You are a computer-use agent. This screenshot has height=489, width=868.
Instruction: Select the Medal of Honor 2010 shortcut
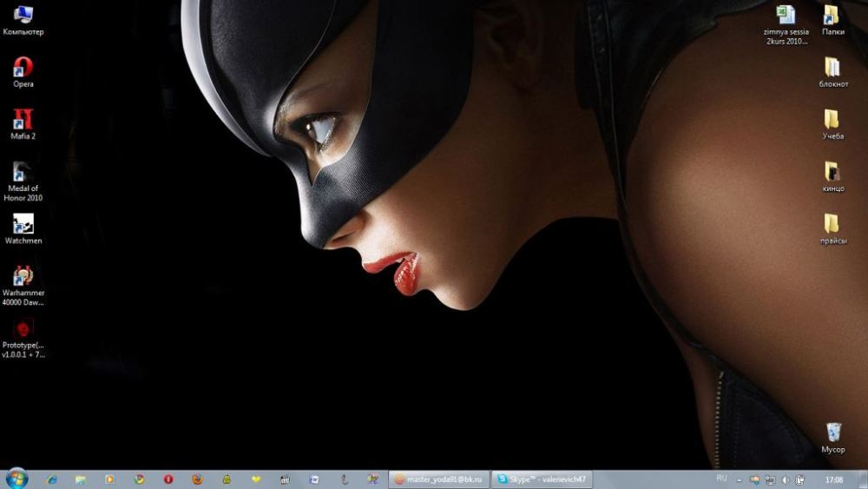(23, 182)
